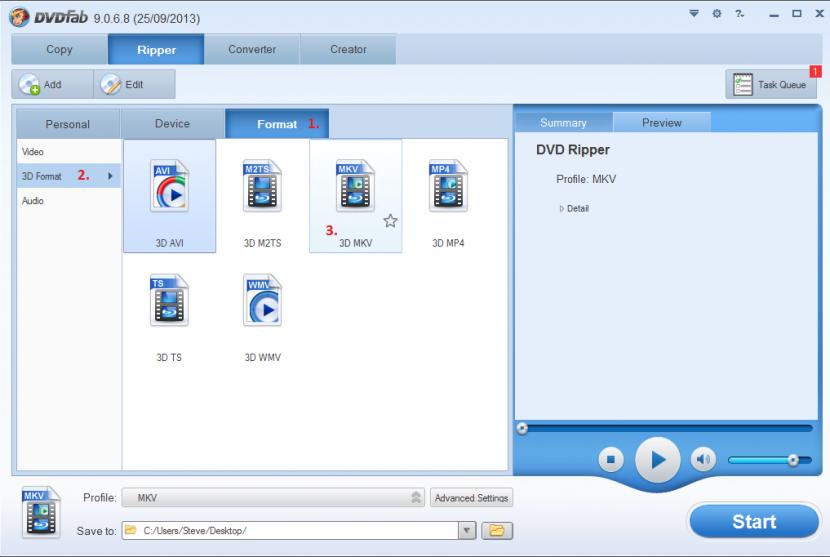This screenshot has width=830, height=557.
Task: Expand the 3D Format arrow
Action: (x=110, y=176)
